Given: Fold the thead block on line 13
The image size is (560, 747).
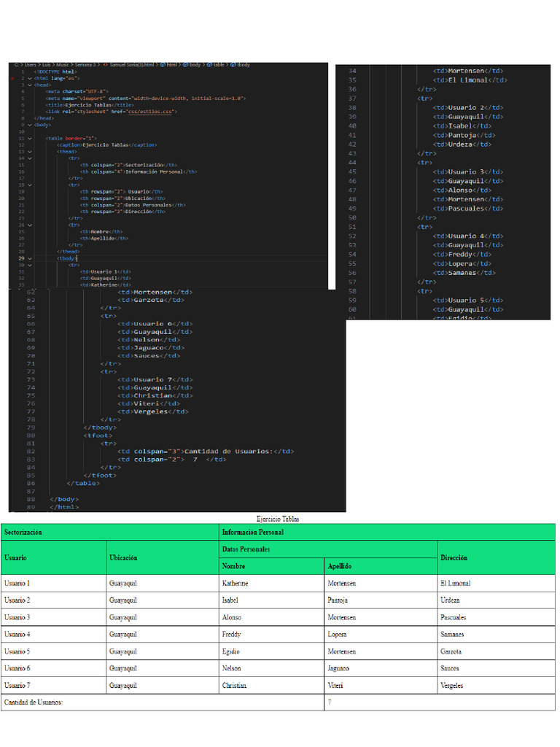Looking at the screenshot, I should 30,151.
